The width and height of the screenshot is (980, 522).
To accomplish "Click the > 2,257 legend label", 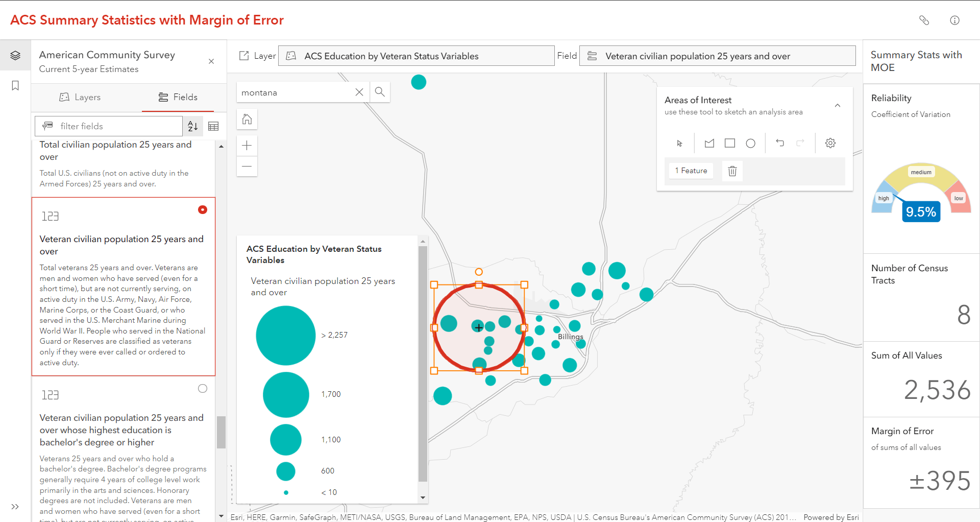I will (334, 335).
